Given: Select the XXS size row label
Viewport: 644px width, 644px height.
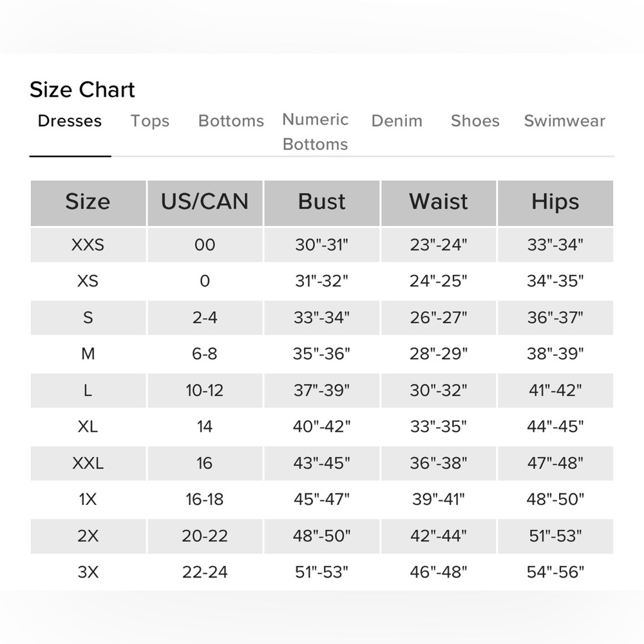Looking at the screenshot, I should 88,245.
